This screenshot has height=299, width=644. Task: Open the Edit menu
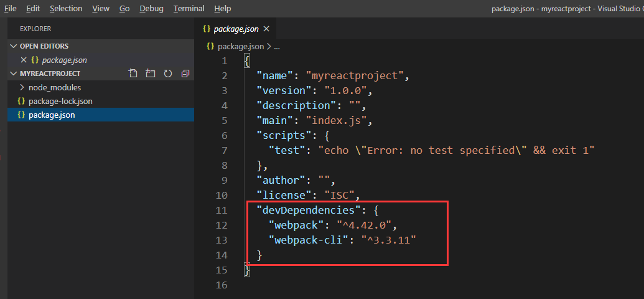(x=33, y=8)
